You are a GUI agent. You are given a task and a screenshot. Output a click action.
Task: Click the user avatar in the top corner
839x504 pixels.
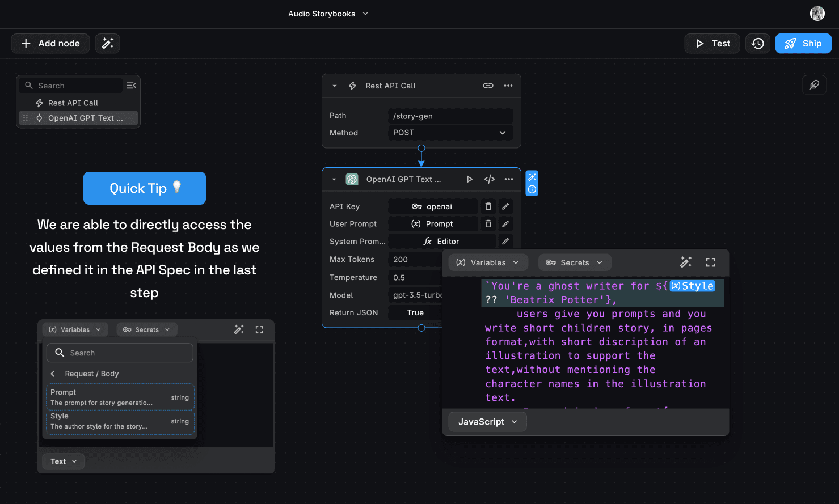coord(817,14)
